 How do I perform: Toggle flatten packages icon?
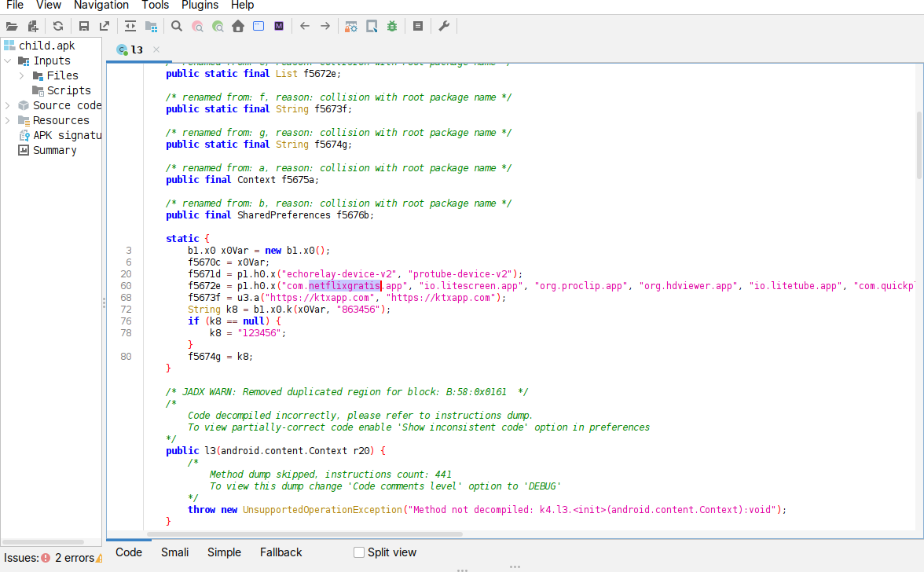pos(152,26)
